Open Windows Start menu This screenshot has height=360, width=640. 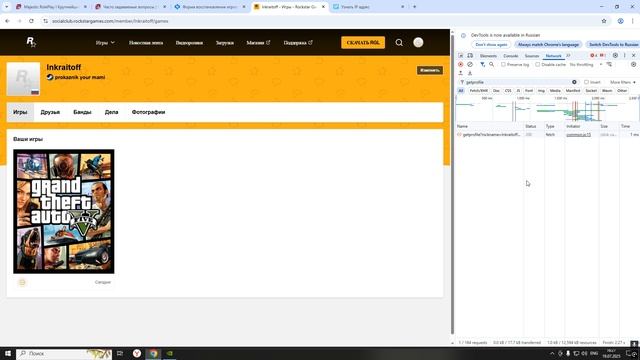tap(8, 353)
